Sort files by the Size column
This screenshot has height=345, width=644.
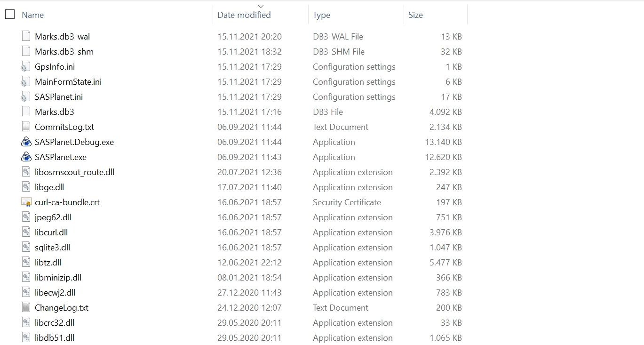coord(415,15)
